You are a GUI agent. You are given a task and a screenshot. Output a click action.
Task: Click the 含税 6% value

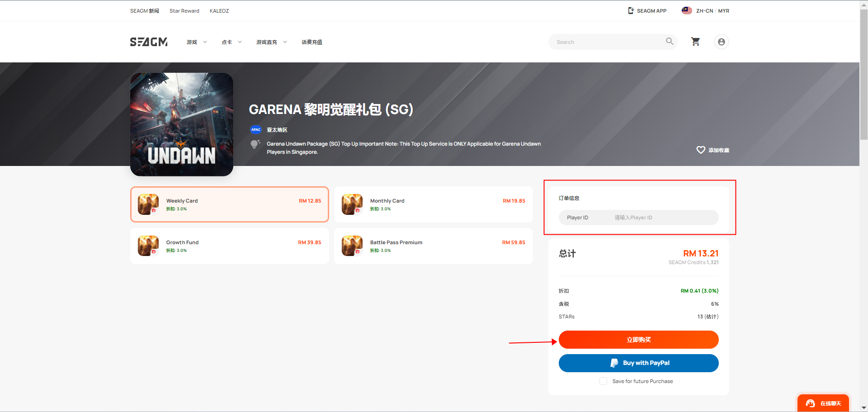tap(715, 304)
